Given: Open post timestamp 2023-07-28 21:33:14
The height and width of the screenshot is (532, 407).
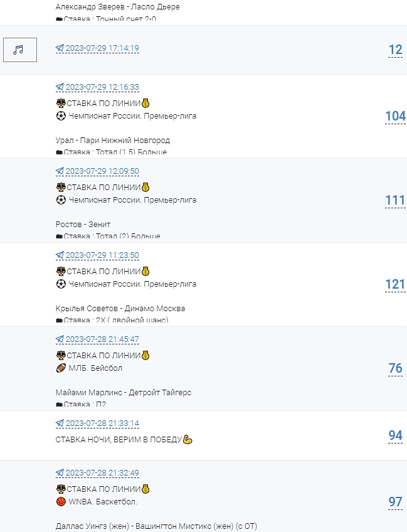Looking at the screenshot, I should tap(102, 423).
